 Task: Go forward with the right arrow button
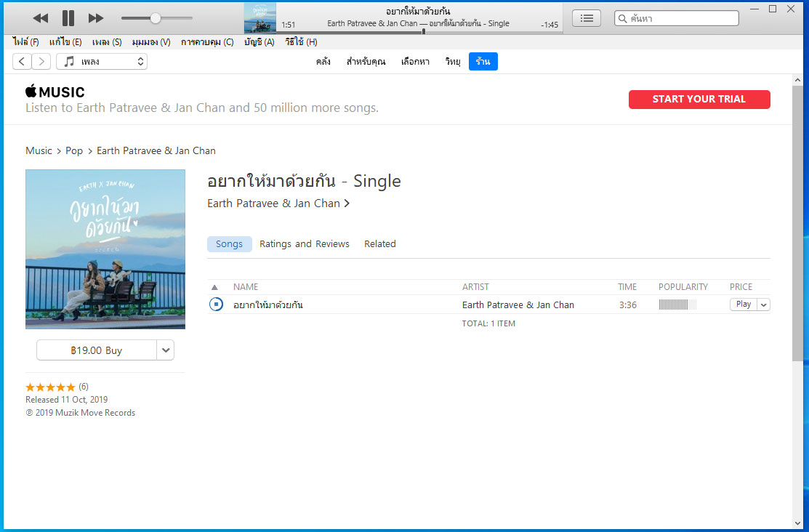coord(41,61)
